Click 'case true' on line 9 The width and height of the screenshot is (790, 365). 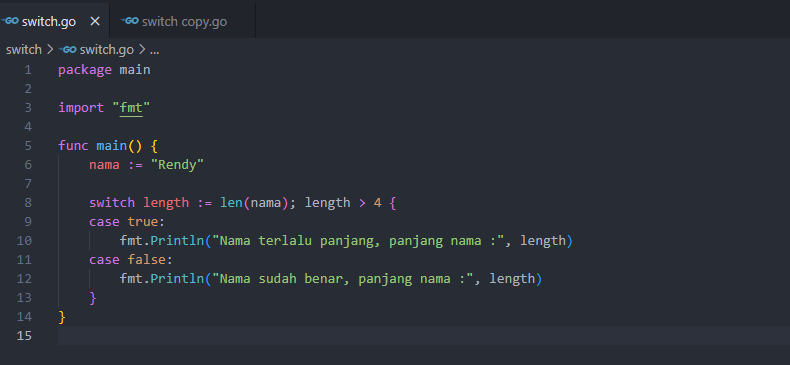(x=127, y=222)
